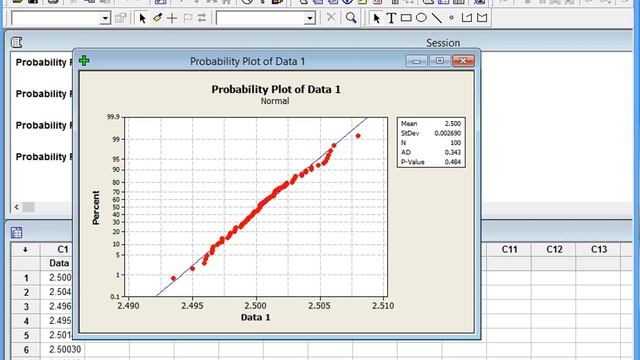The width and height of the screenshot is (640, 360).
Task: Pick the rectangle drawing tool
Action: coord(406,18)
